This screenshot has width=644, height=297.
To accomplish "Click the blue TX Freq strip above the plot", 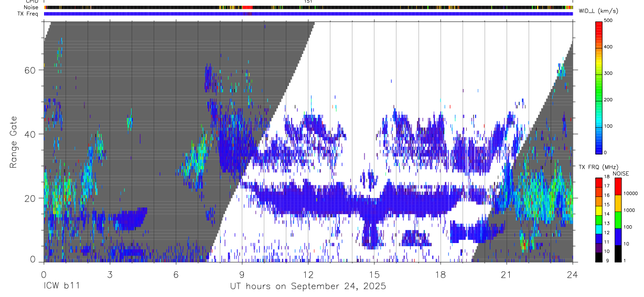I will point(308,14).
